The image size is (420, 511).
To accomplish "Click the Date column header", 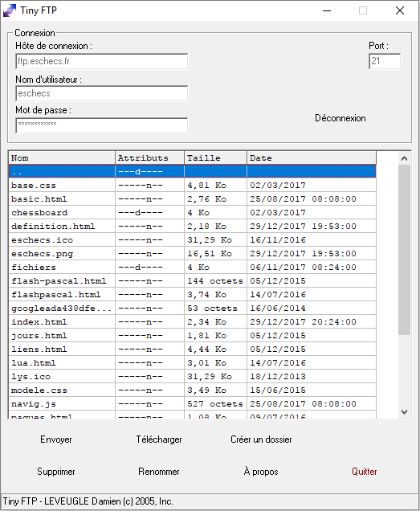I will pyautogui.click(x=312, y=158).
